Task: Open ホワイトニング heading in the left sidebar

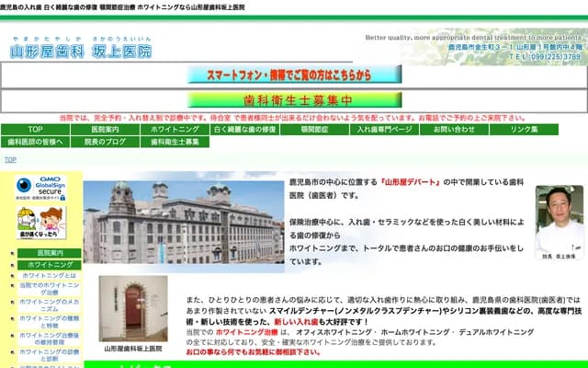Action: pyautogui.click(x=50, y=265)
